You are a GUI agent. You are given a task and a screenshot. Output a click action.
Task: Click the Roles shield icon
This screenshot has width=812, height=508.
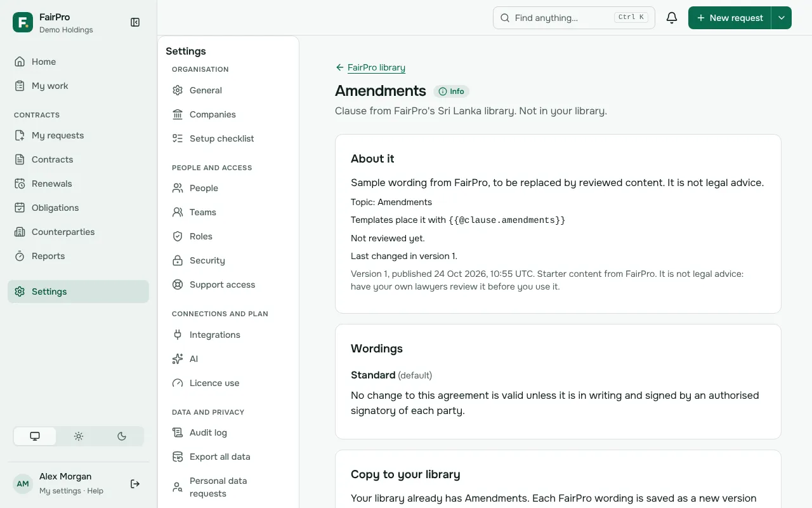pyautogui.click(x=178, y=236)
